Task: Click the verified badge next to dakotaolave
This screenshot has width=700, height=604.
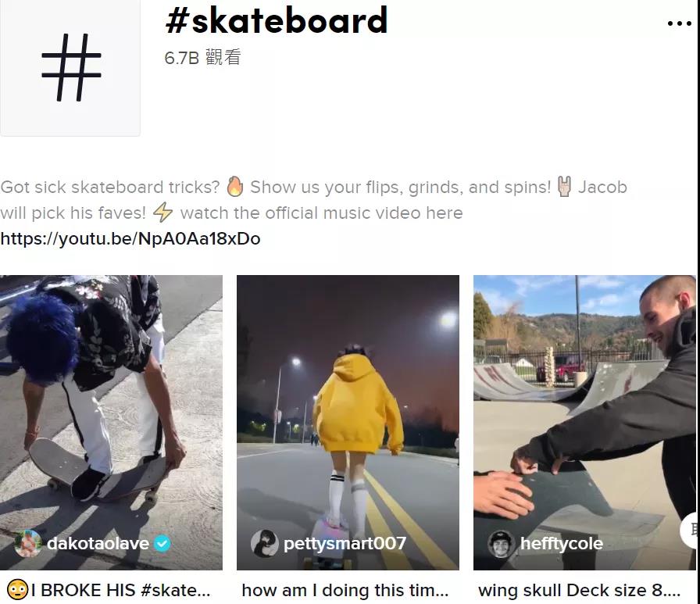Action: point(162,543)
